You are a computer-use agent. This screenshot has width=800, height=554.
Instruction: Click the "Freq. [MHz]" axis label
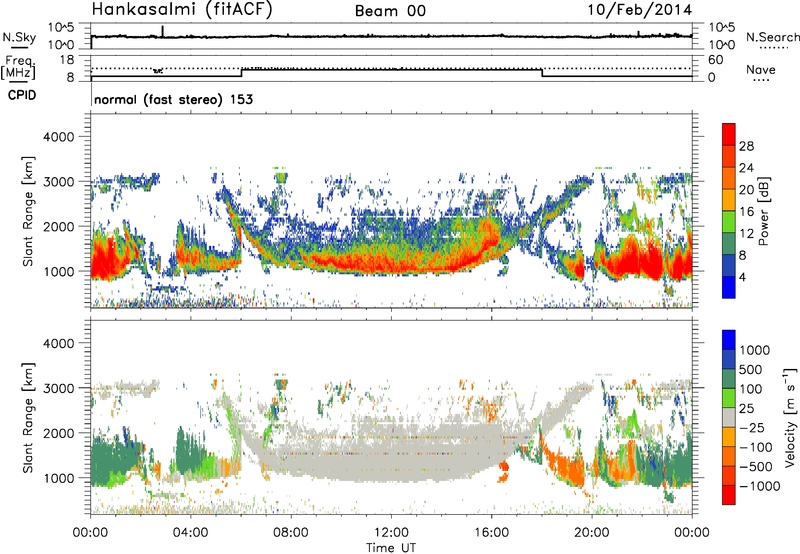coord(18,68)
